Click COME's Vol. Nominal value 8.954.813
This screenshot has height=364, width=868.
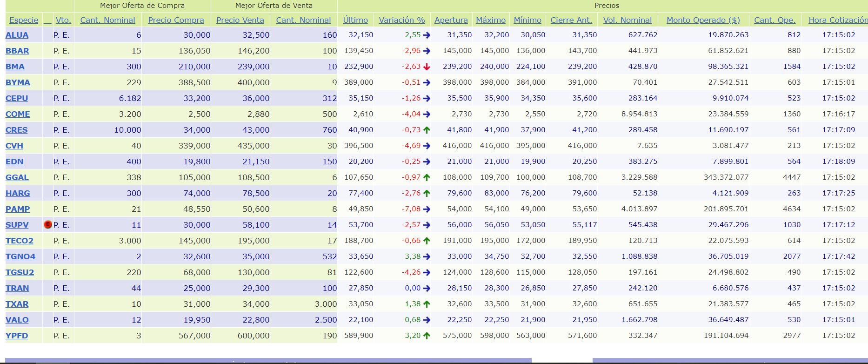coord(640,114)
